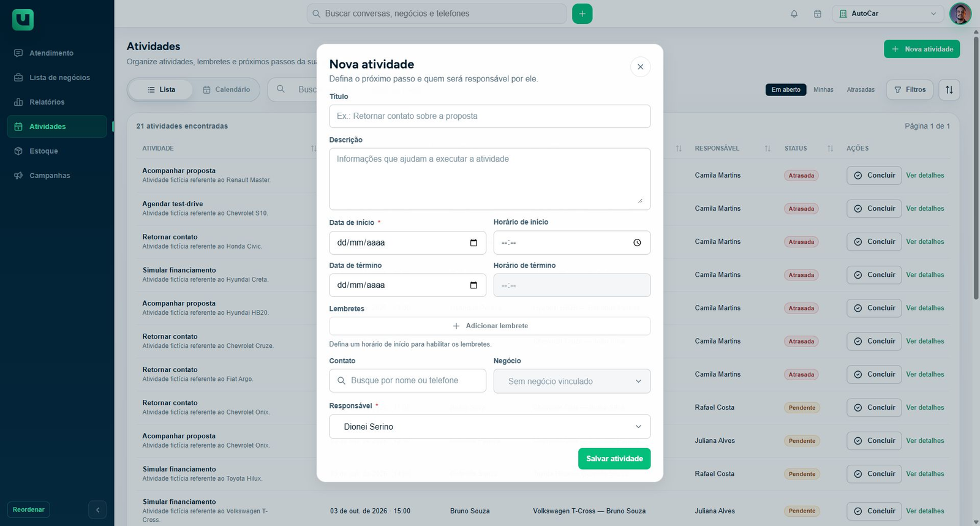The image size is (980, 526).
Task: Click the green plus button beside search
Action: [x=582, y=13]
